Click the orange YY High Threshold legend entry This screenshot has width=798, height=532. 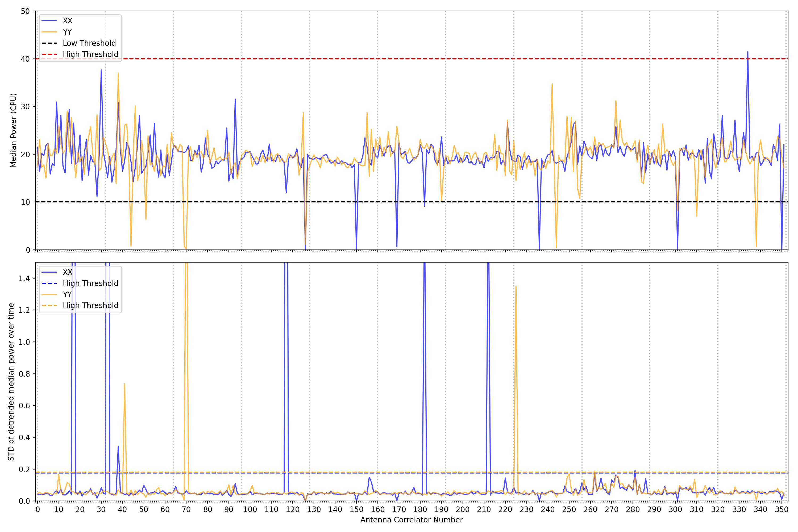point(90,305)
